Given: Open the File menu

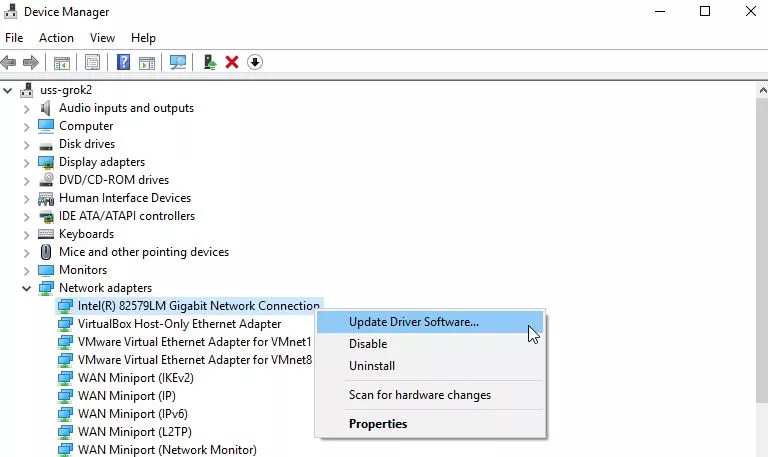Looking at the screenshot, I should [x=14, y=38].
